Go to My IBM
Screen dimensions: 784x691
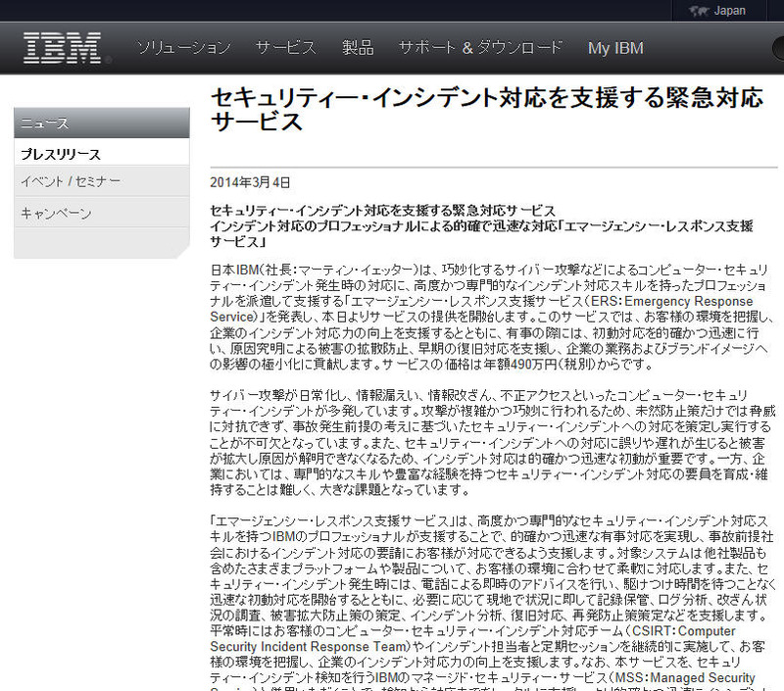615,47
